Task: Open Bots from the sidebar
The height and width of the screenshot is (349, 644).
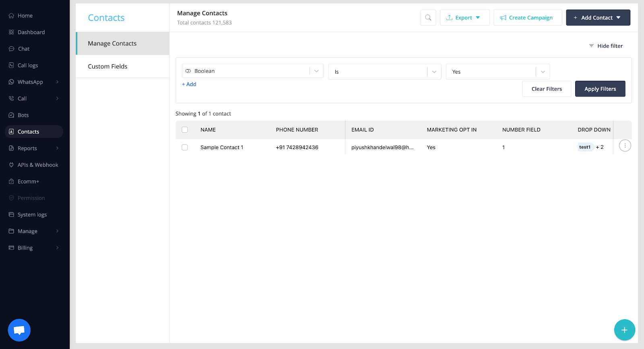Action: point(23,115)
